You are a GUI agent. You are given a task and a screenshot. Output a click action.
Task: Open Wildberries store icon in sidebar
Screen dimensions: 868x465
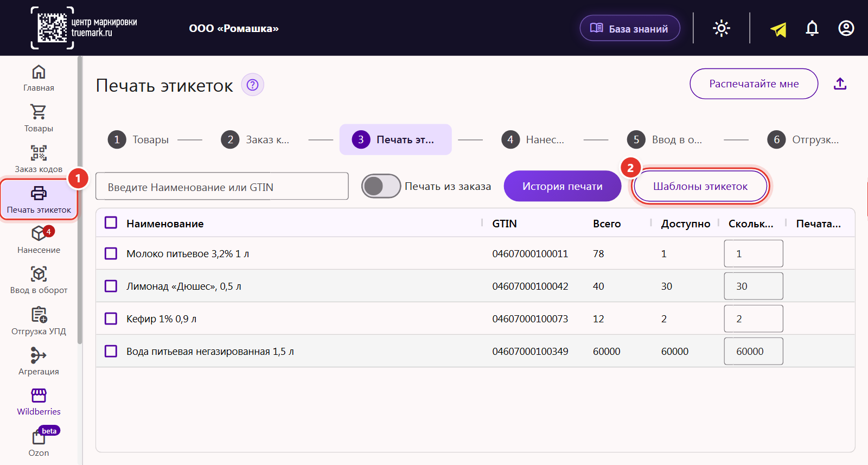coord(39,396)
